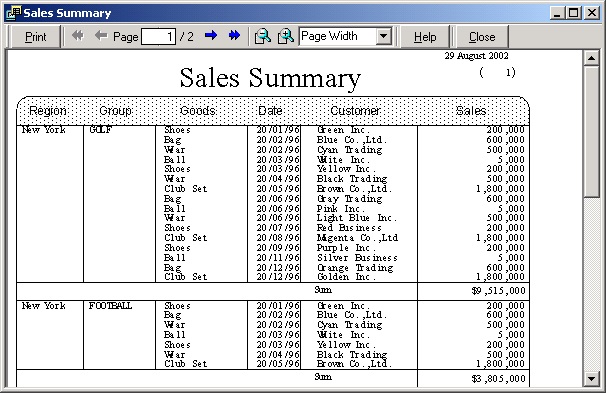
Task: Click the FOOTBALL section Sum label
Action: [323, 376]
